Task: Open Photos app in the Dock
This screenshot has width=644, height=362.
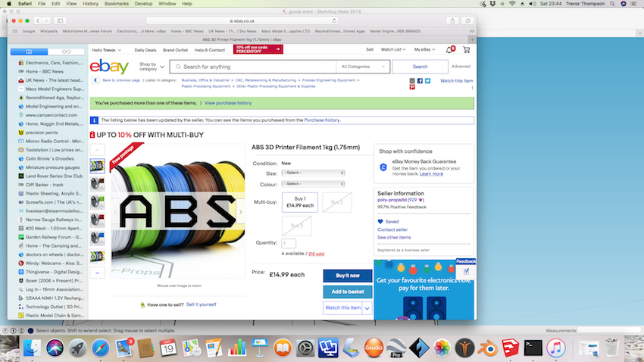Action: 442,348
